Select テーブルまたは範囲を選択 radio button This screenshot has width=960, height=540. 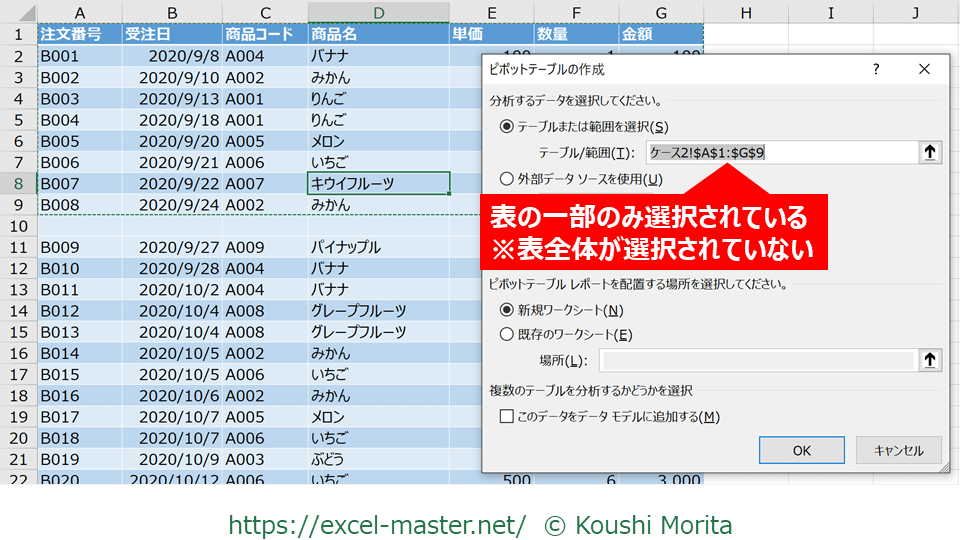pos(507,127)
